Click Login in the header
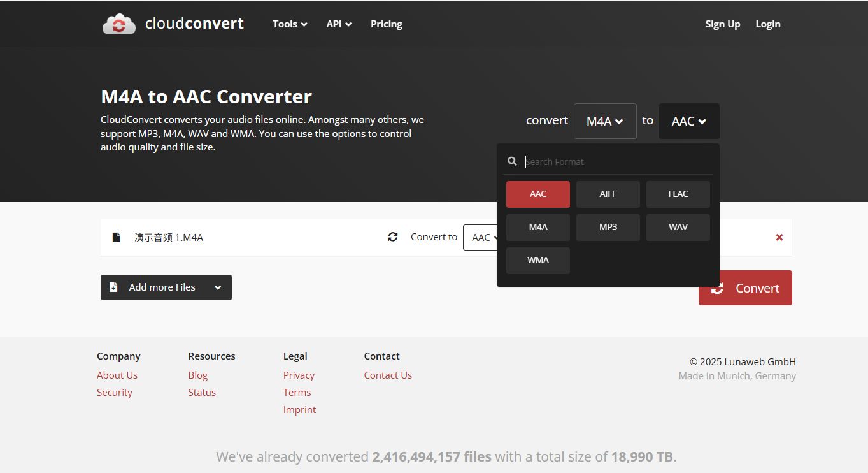This screenshot has width=868, height=473. coord(768,24)
